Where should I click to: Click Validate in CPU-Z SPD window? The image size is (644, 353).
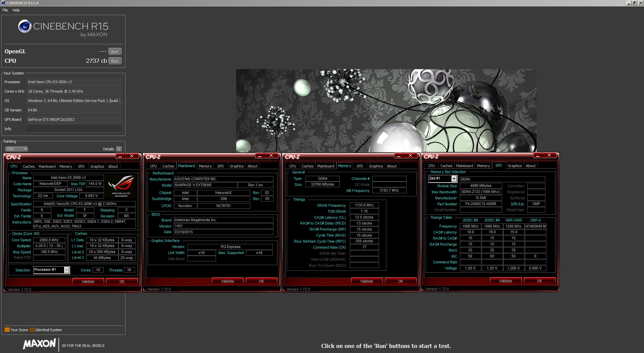tap(505, 281)
